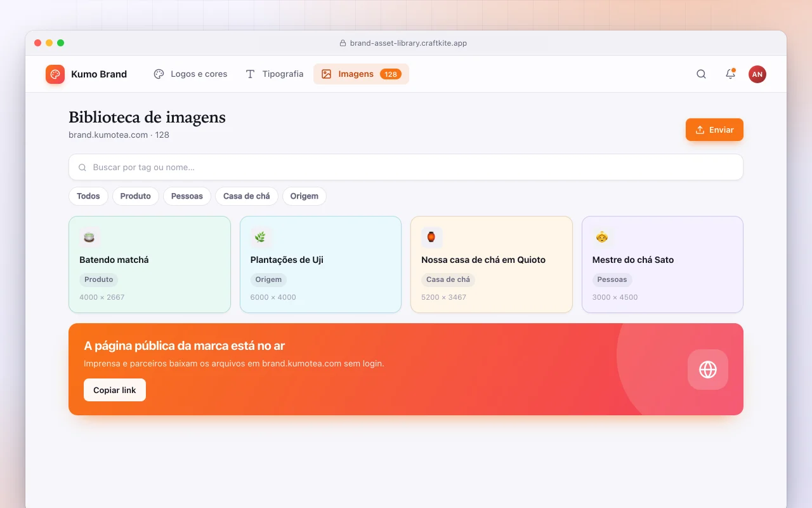Copy the public page link

coord(115,390)
